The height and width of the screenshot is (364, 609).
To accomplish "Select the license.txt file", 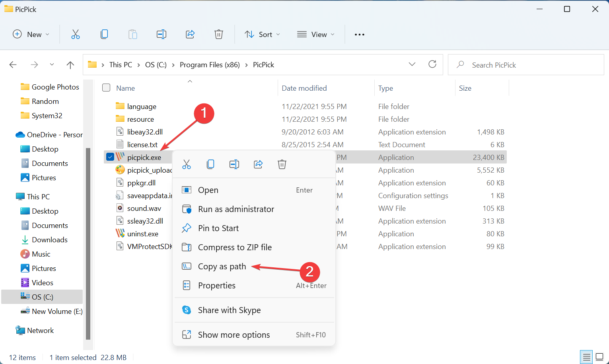I will [142, 145].
